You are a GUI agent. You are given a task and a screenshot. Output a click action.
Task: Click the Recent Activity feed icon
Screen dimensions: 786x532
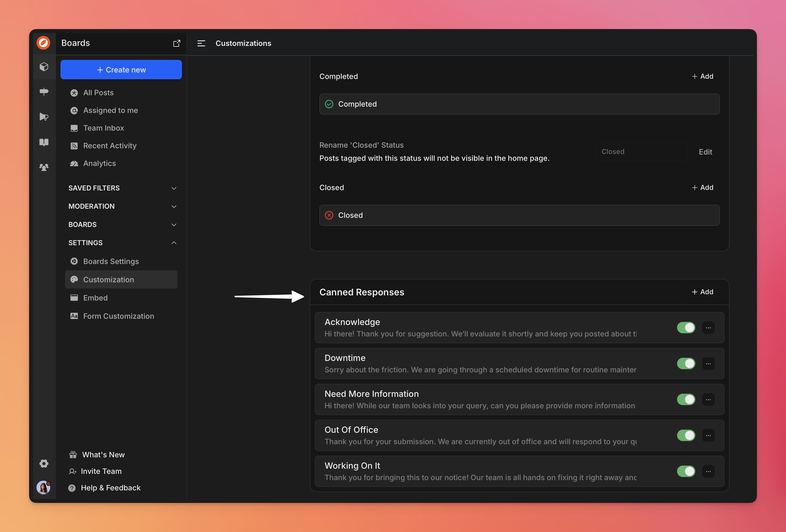click(x=74, y=146)
